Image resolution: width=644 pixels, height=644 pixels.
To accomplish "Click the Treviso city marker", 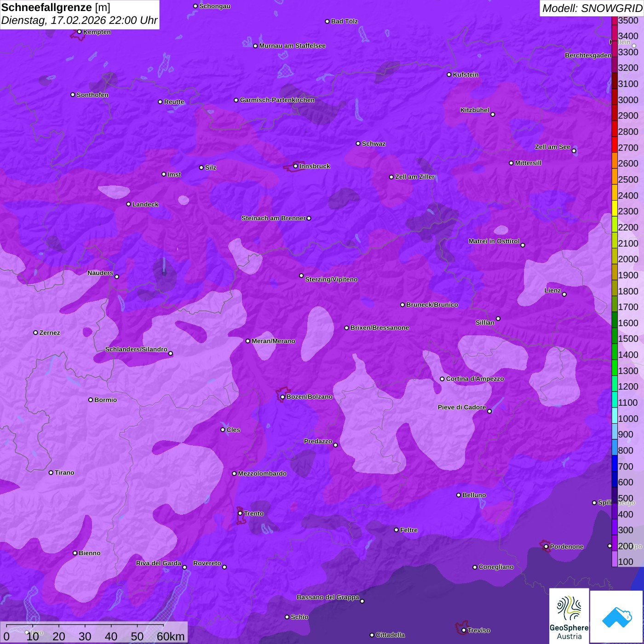I will point(464,630).
